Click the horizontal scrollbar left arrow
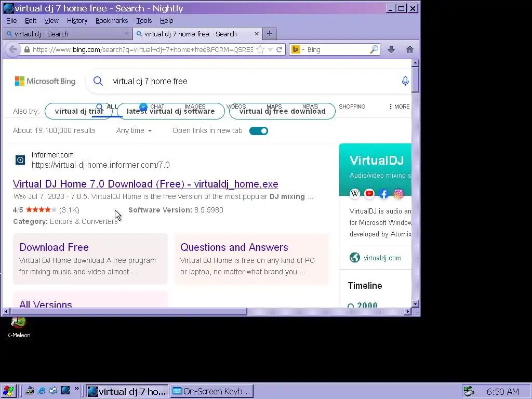The width and height of the screenshot is (532, 399). (6, 311)
